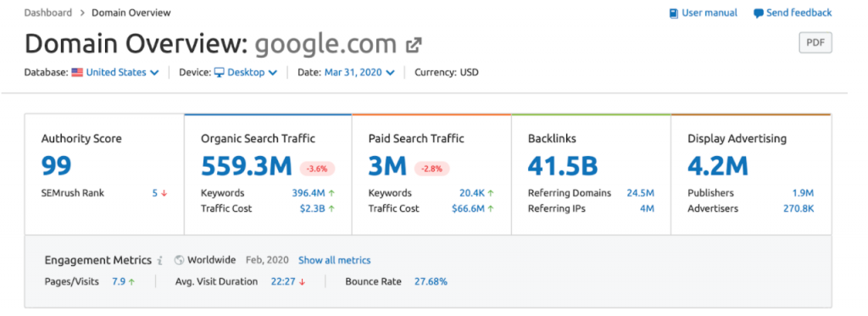Click Show all metrics link

click(x=334, y=260)
